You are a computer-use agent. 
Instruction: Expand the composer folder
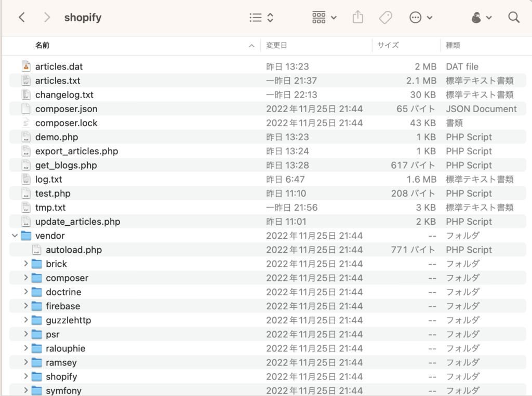[26, 278]
